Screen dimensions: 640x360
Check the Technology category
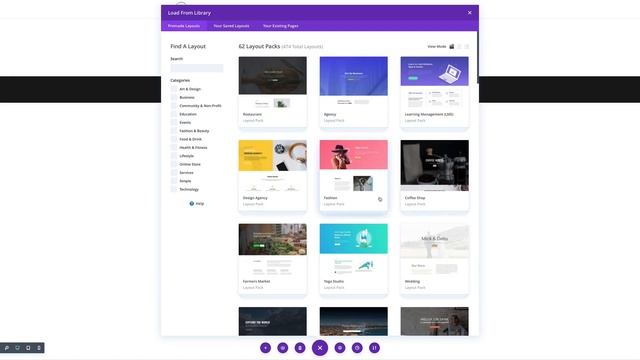coord(174,189)
